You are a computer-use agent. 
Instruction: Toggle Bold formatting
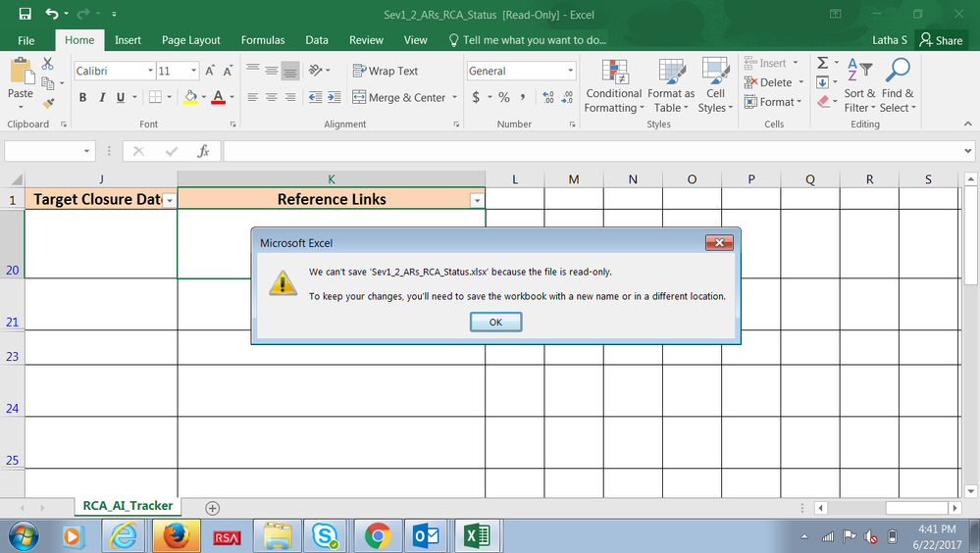[82, 97]
